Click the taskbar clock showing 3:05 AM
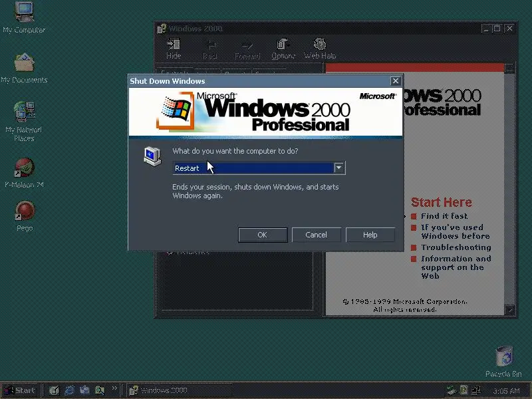Screen dimensions: 532x399 click(x=506, y=391)
